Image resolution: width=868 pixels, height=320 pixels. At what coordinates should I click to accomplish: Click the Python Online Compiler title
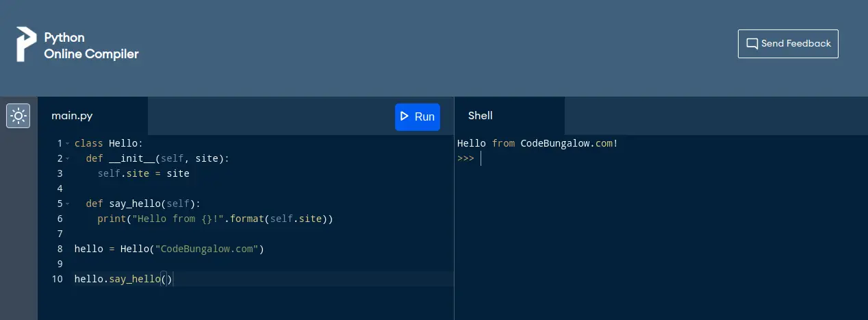tap(91, 46)
